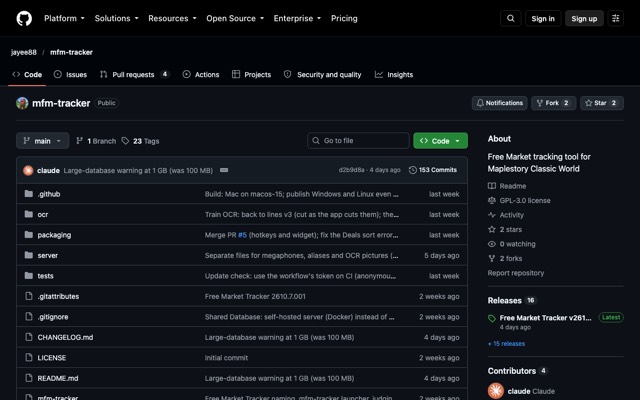Open 'Free Market Tracker 2610.7.001' commit message
Image resolution: width=640 pixels, height=400 pixels.
255,296
